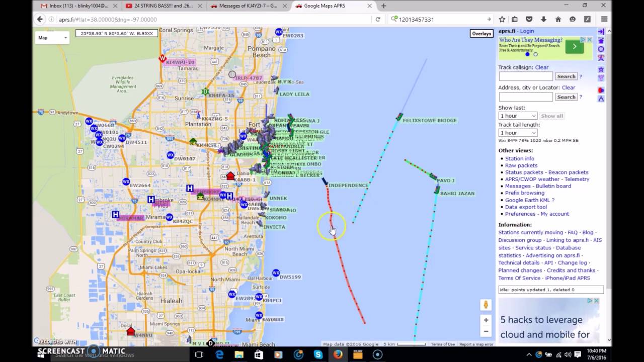This screenshot has width=644, height=362.
Task: Click the FELIXSTOWE BRIDGE ship marker
Action: coord(399,117)
